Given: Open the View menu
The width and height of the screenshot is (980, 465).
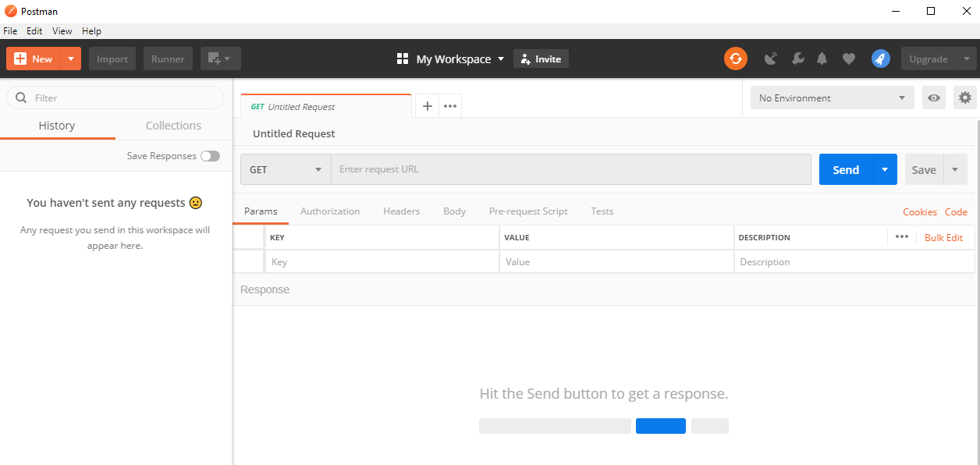Looking at the screenshot, I should 62,31.
